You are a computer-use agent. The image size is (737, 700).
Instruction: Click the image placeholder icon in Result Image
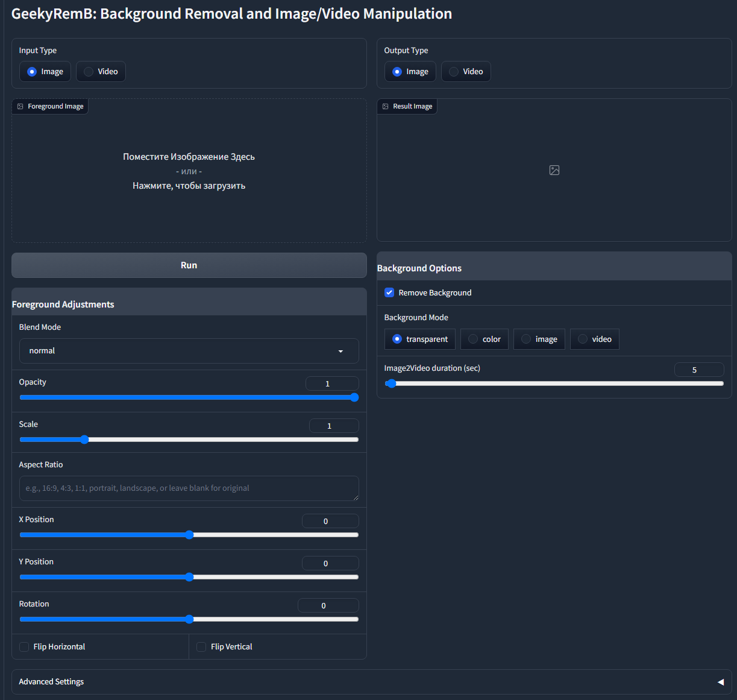pyautogui.click(x=554, y=171)
